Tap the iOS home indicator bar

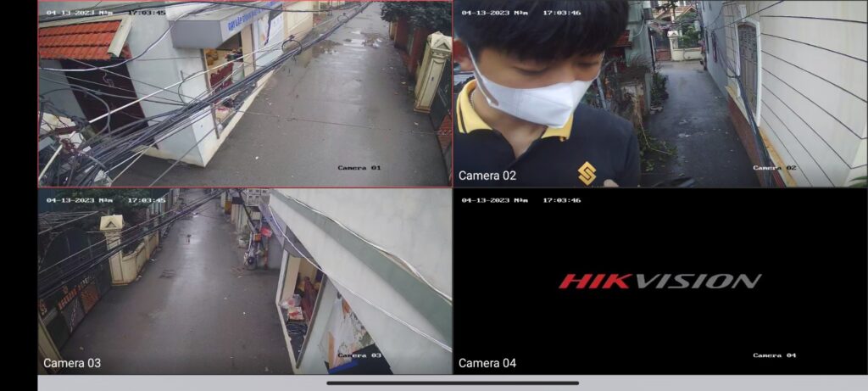[x=453, y=383]
